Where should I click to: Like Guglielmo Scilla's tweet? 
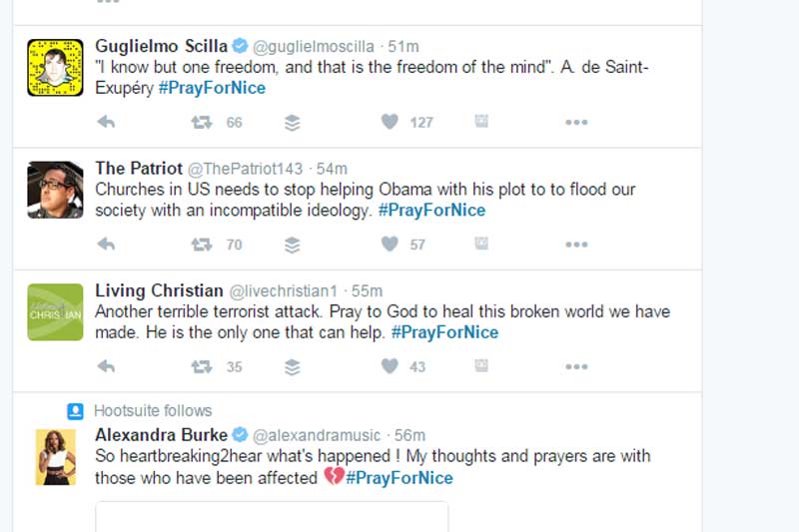click(390, 122)
